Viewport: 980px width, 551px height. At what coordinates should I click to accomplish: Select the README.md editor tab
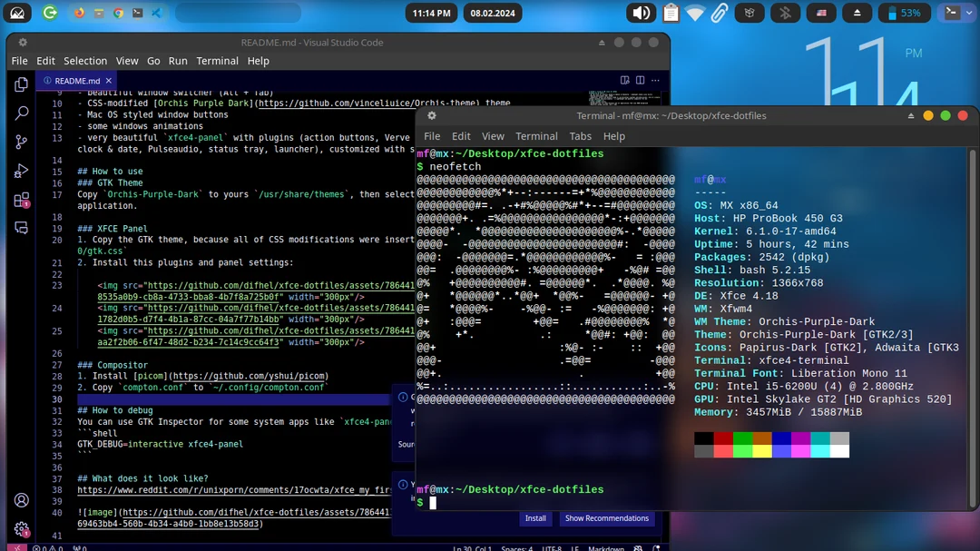(77, 80)
